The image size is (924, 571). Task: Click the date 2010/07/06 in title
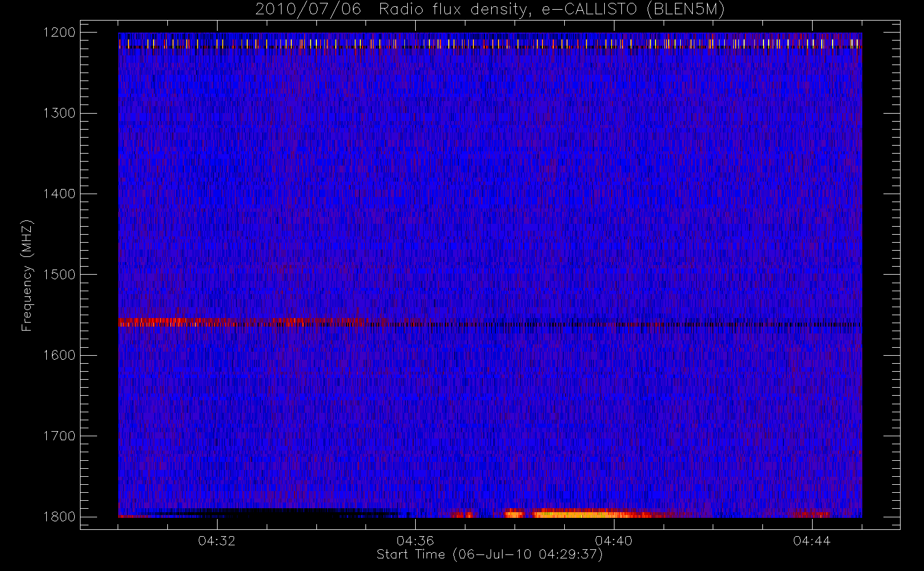pyautogui.click(x=308, y=10)
